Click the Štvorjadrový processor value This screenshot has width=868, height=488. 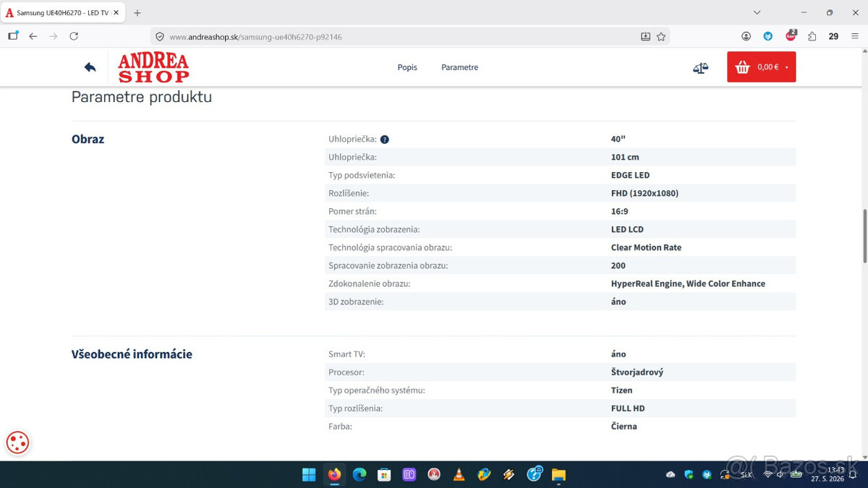point(637,372)
